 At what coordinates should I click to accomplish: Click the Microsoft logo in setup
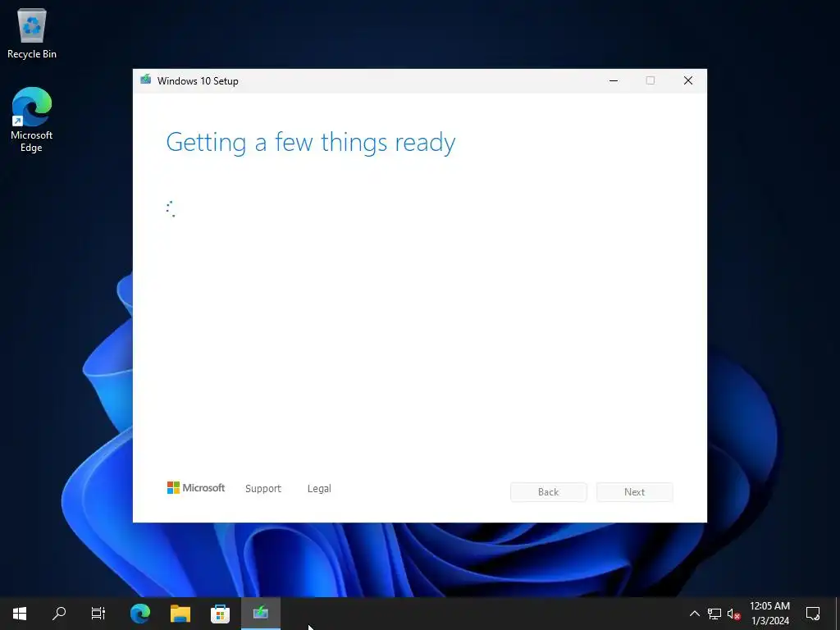point(196,487)
